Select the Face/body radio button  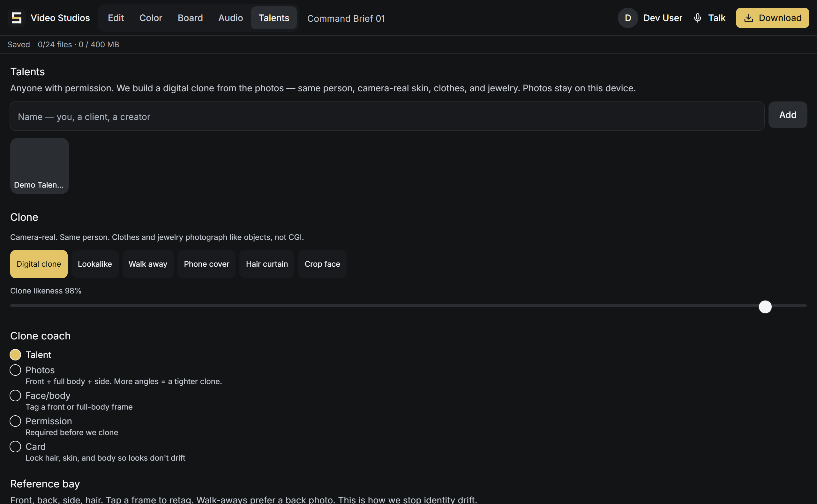tap(15, 396)
